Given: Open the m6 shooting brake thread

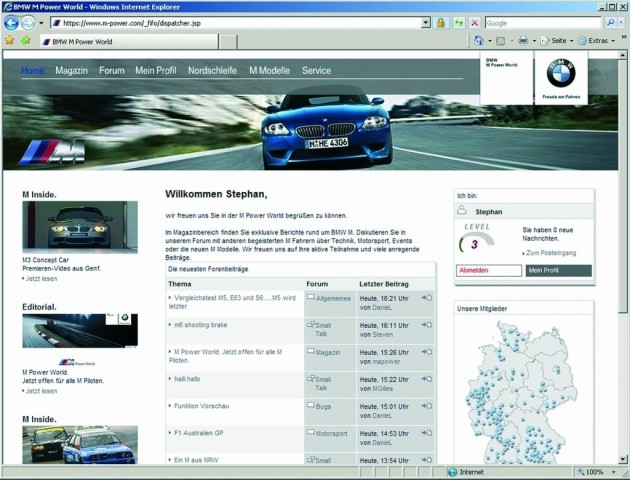Looking at the screenshot, I should [200, 325].
